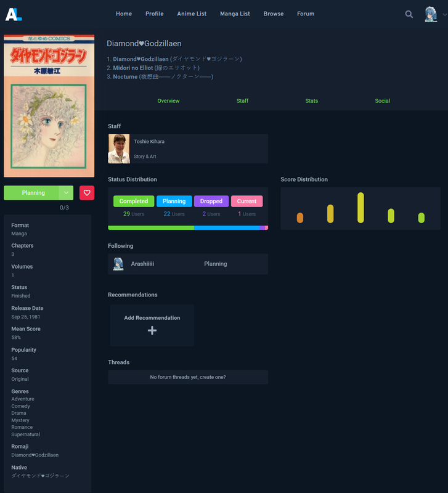The width and height of the screenshot is (448, 493).
Task: Click the blue Planning status badge
Action: coord(174,202)
